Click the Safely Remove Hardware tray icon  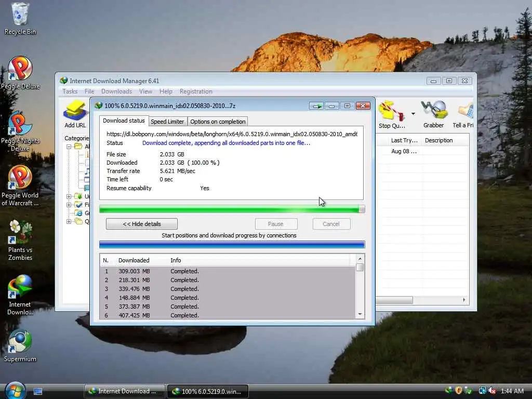pyautogui.click(x=468, y=391)
